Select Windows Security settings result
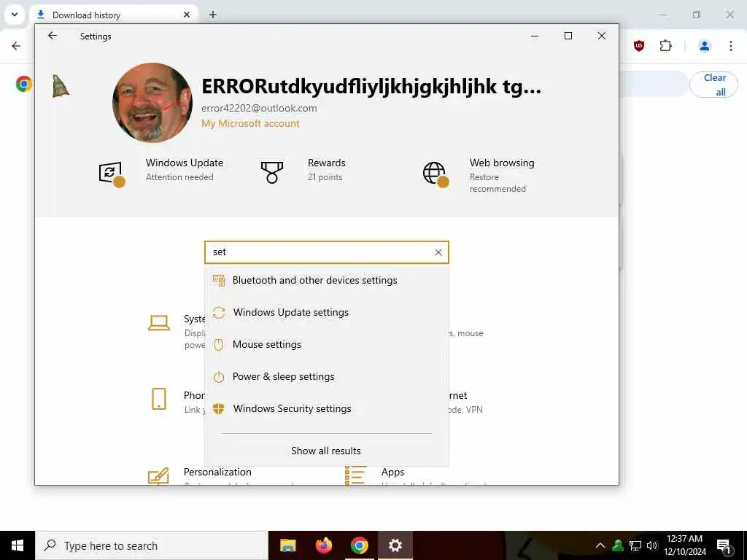The image size is (747, 560). click(327, 408)
